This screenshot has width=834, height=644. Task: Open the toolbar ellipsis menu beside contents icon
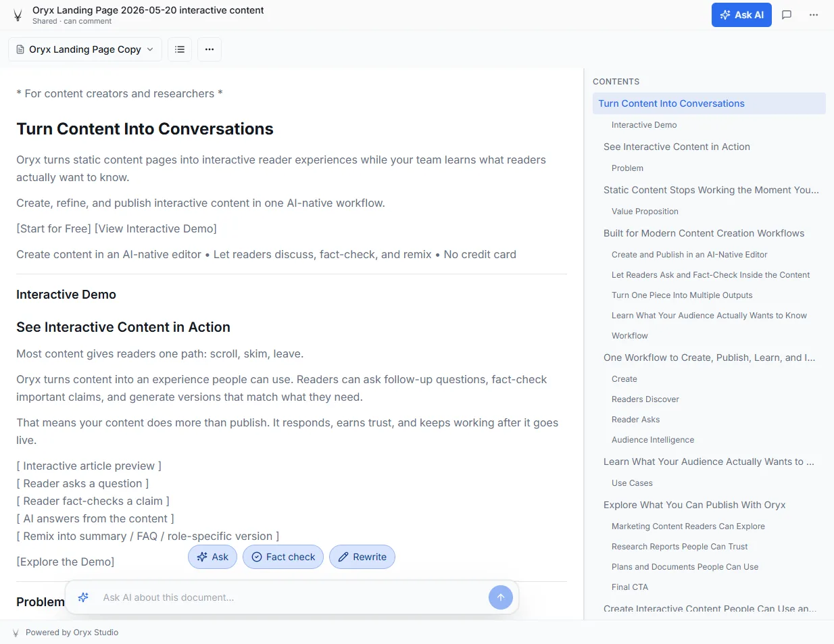tap(210, 49)
